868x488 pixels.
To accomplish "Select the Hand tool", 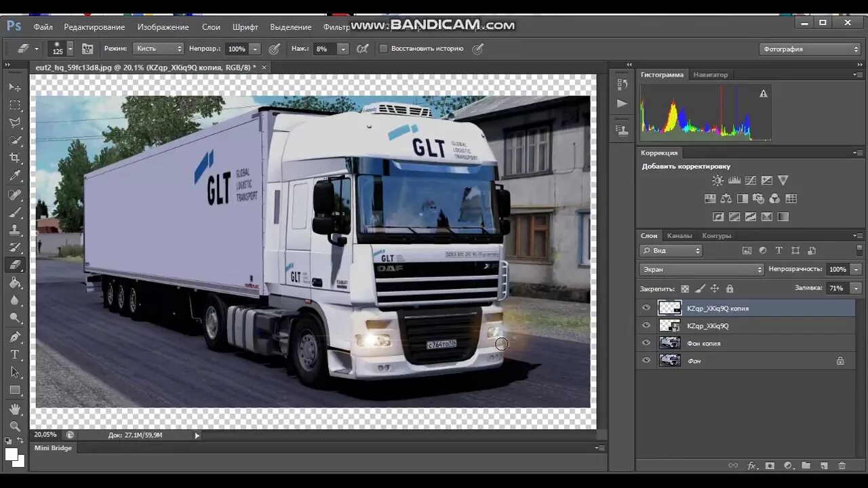I will click(15, 409).
